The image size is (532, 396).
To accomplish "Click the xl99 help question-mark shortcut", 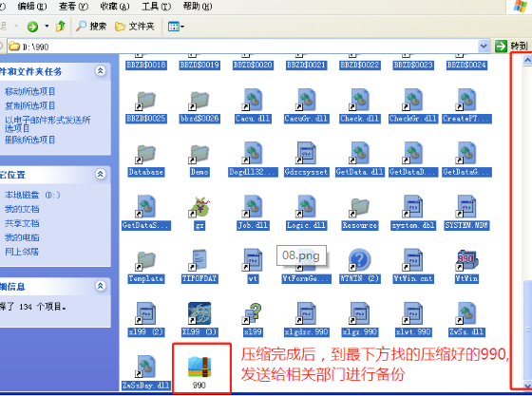I will click(253, 313).
